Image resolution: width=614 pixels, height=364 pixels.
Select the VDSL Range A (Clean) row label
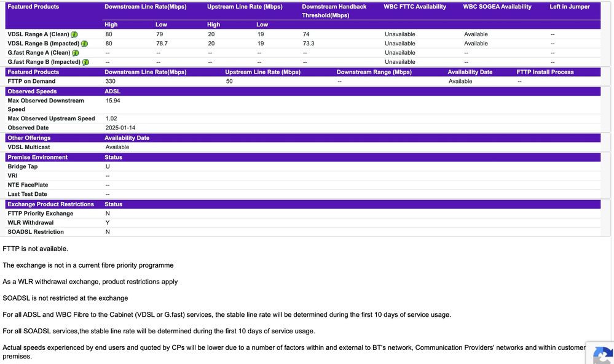[x=38, y=34]
